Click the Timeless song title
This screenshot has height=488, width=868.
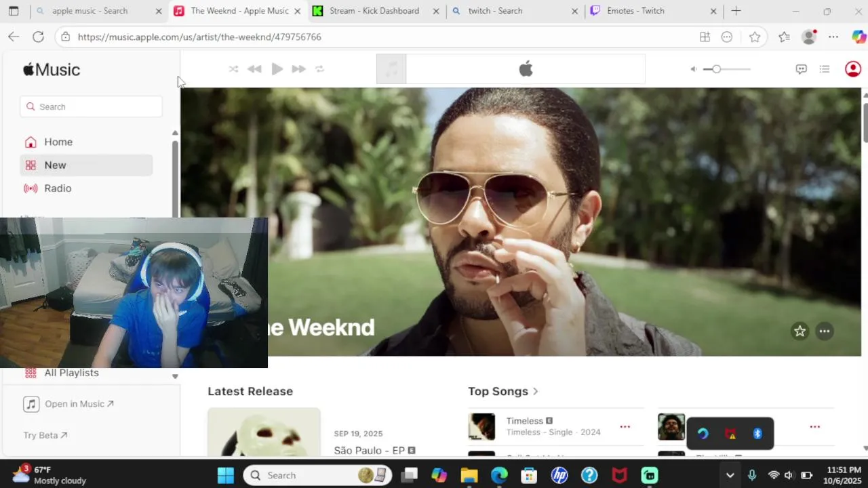524,421
